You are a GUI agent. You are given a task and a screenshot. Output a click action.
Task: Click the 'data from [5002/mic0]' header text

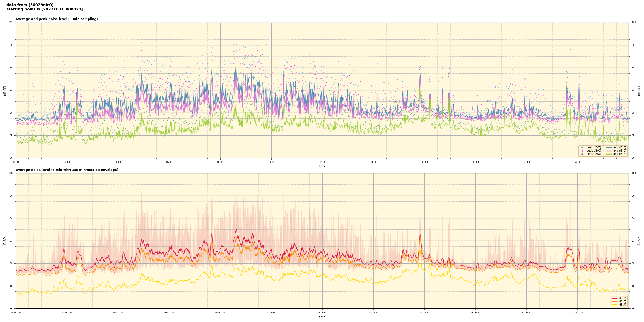(x=30, y=5)
